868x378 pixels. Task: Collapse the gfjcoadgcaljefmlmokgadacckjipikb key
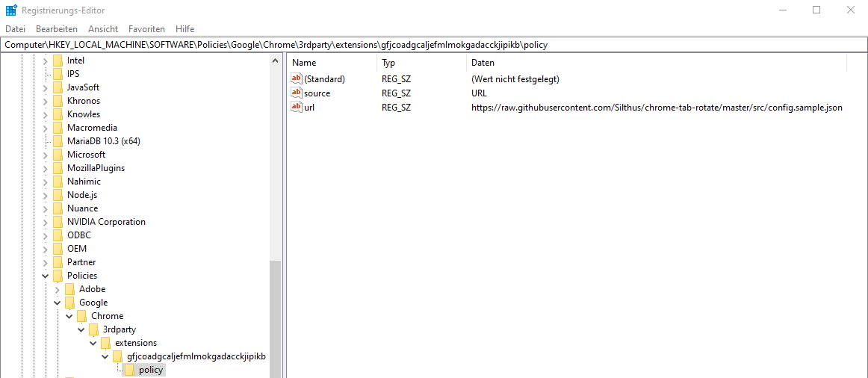(x=105, y=356)
